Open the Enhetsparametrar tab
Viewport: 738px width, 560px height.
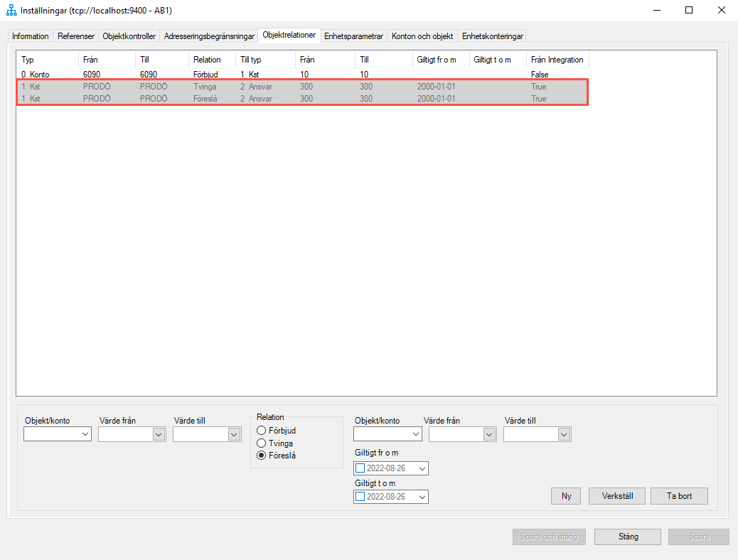point(352,35)
